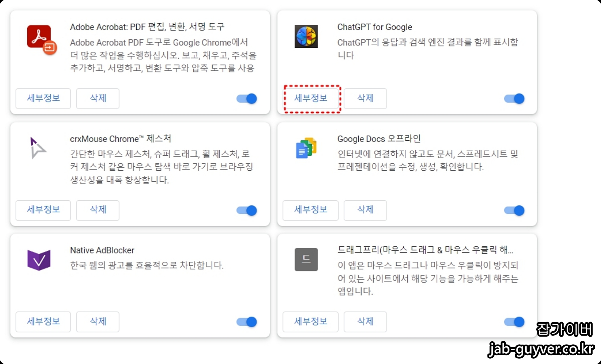Click the Adobe Acrobat extension icon
The width and height of the screenshot is (601, 364).
(x=41, y=39)
